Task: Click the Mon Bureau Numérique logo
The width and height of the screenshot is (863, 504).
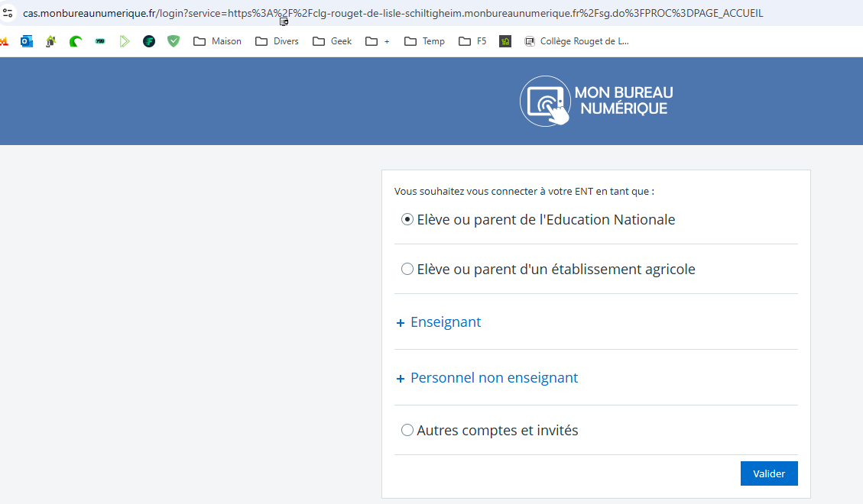Action: point(597,101)
